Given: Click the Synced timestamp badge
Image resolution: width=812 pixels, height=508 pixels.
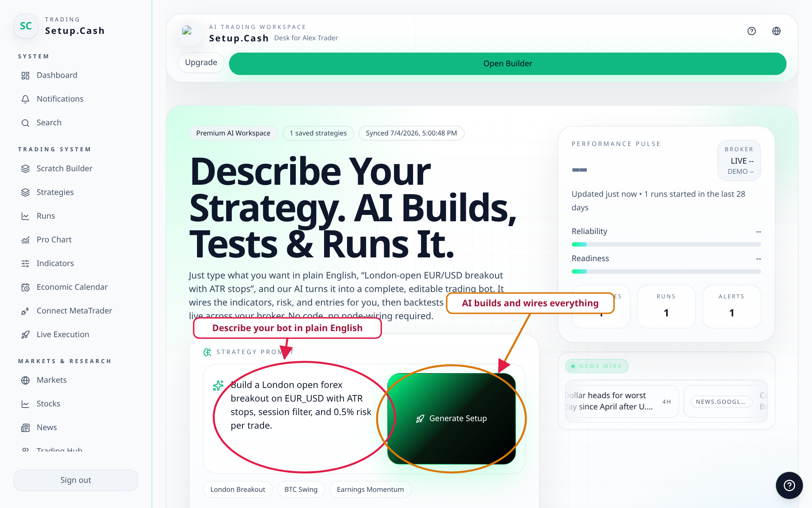Looking at the screenshot, I should click(x=411, y=133).
